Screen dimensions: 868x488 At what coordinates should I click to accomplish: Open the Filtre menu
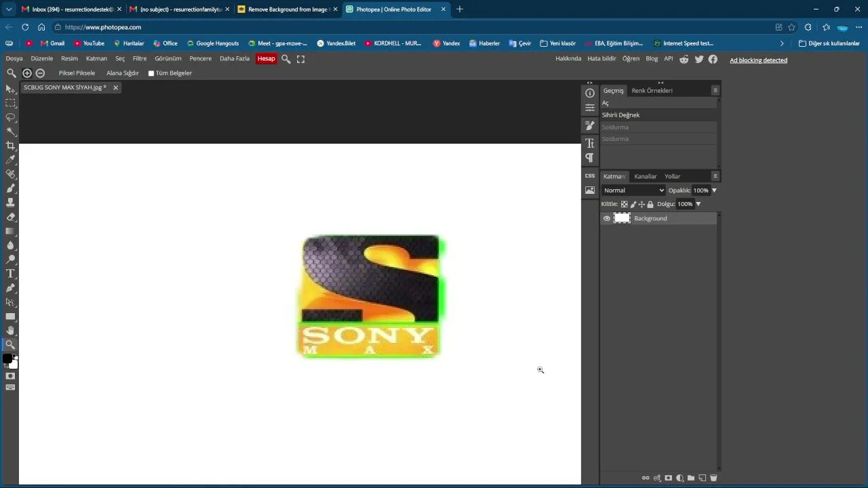pyautogui.click(x=140, y=59)
